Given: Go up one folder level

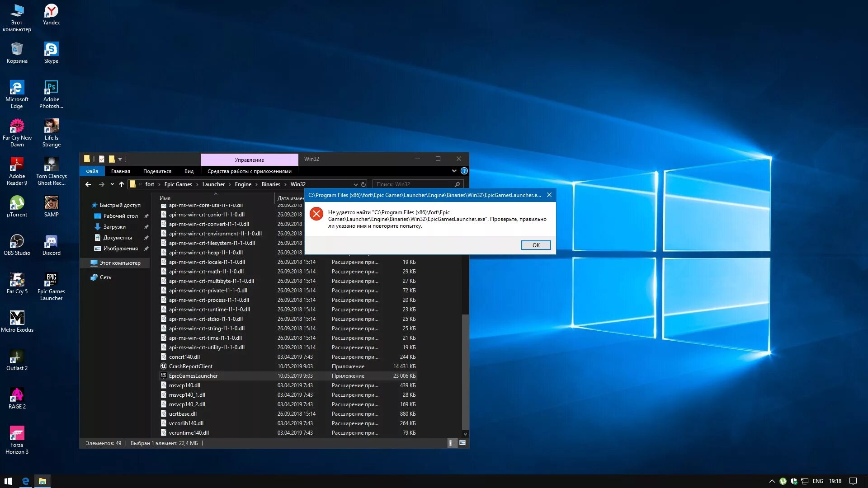Looking at the screenshot, I should [x=121, y=184].
